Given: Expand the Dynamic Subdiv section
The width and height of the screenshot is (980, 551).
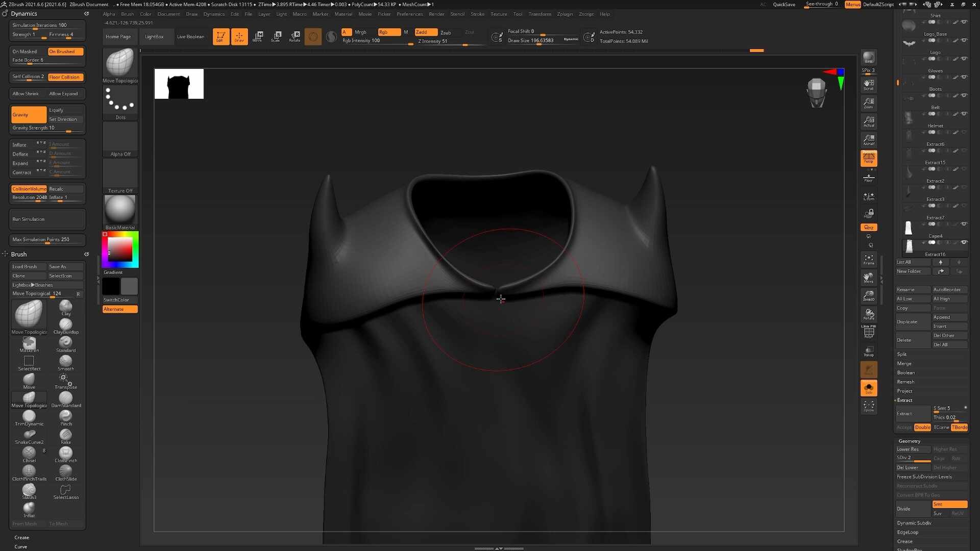Looking at the screenshot, I should pyautogui.click(x=914, y=523).
